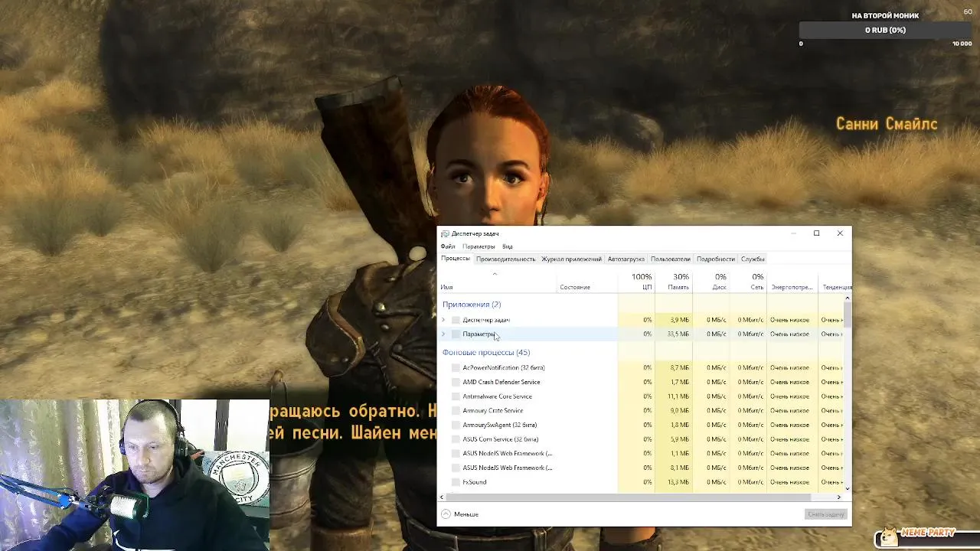This screenshot has height=551, width=980.
Task: Open the Параметры menu in menu bar
Action: 479,246
